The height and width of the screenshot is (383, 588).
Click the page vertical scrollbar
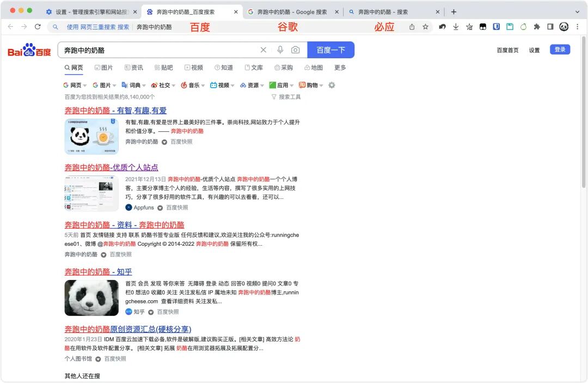[584, 112]
